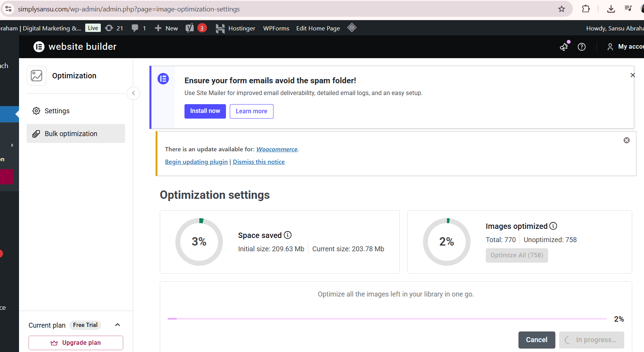
Task: Open the New content menu
Action: [x=166, y=28]
